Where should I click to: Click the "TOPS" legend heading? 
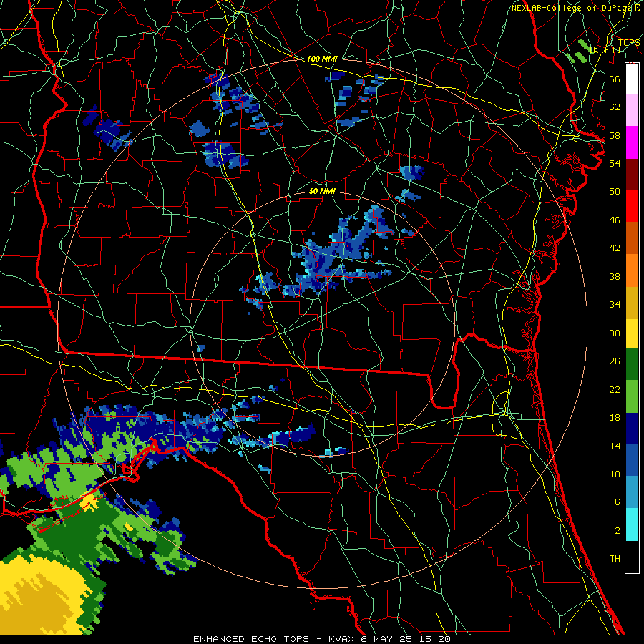[629, 42]
